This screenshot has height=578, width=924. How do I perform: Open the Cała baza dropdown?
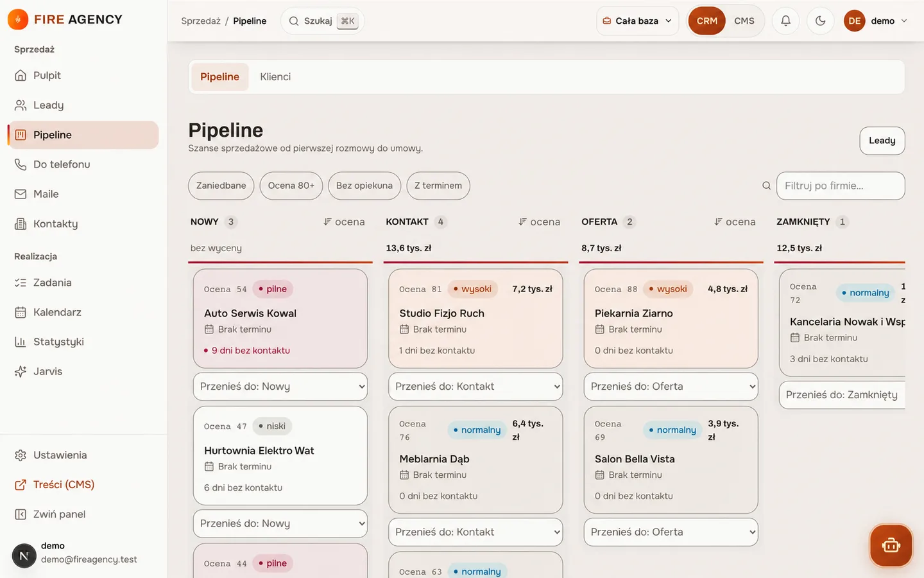point(637,21)
